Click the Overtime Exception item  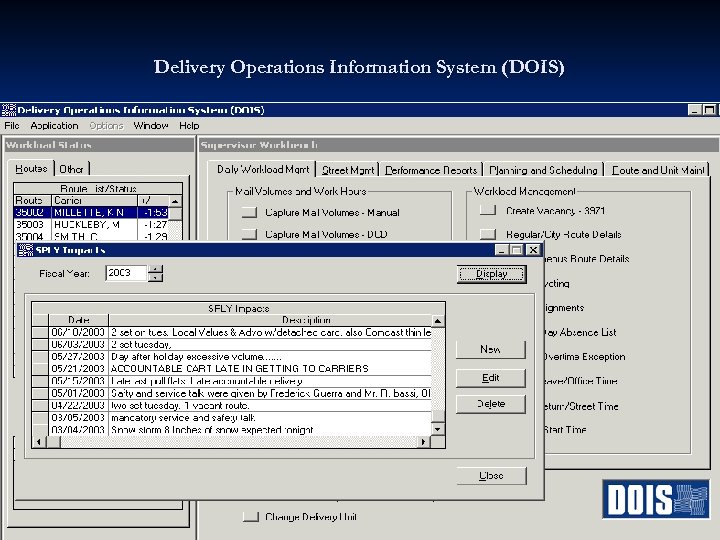584,356
